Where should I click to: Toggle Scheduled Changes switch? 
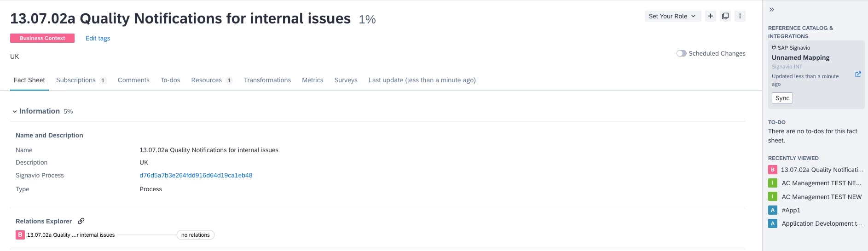point(681,53)
